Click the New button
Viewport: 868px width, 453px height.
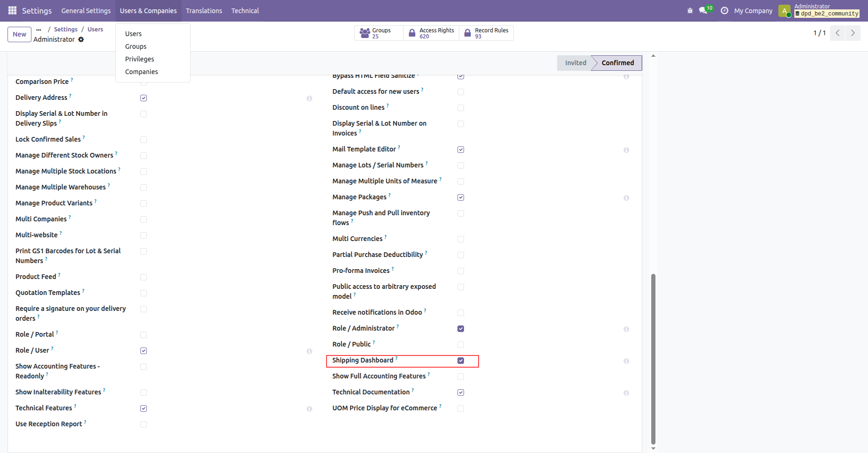tap(20, 34)
